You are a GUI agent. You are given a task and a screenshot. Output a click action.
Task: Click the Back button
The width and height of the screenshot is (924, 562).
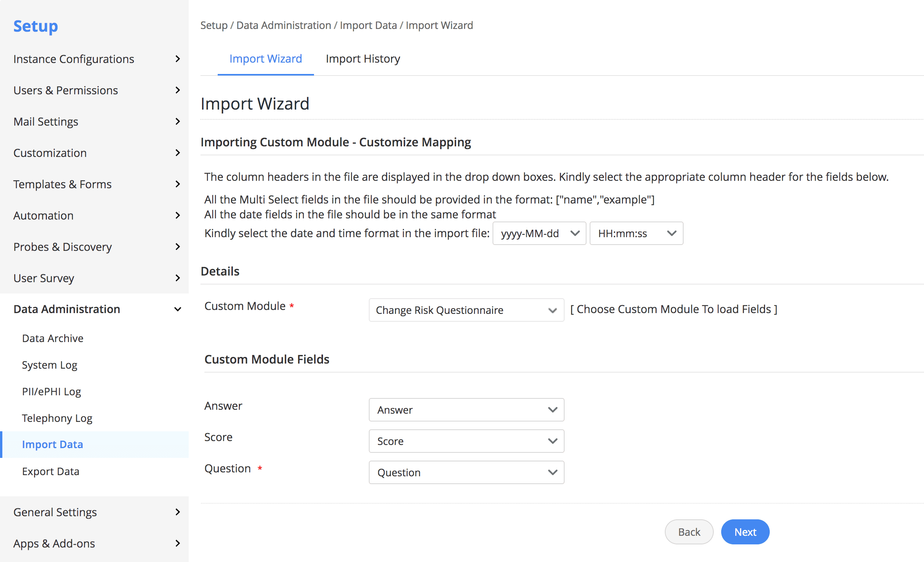689,532
